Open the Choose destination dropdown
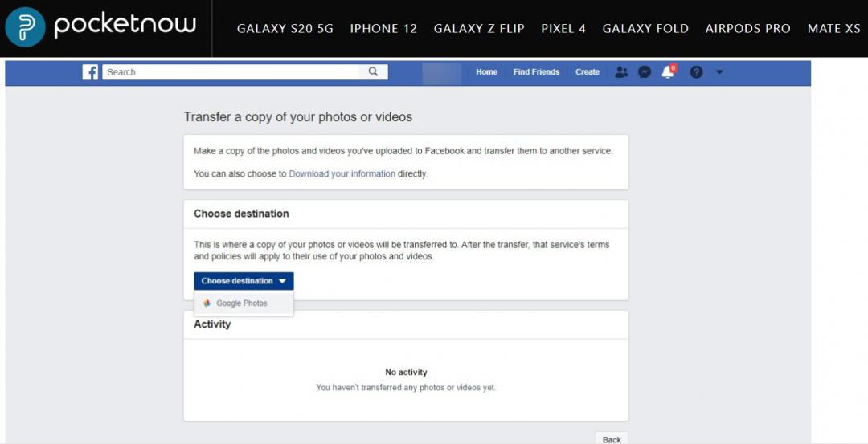The height and width of the screenshot is (444, 868). tap(244, 281)
